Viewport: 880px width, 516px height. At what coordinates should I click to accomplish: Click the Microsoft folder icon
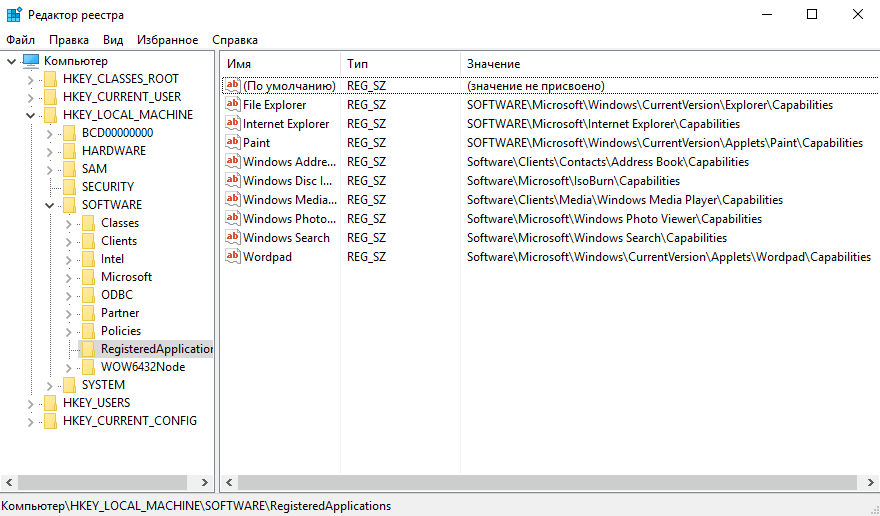click(89, 277)
